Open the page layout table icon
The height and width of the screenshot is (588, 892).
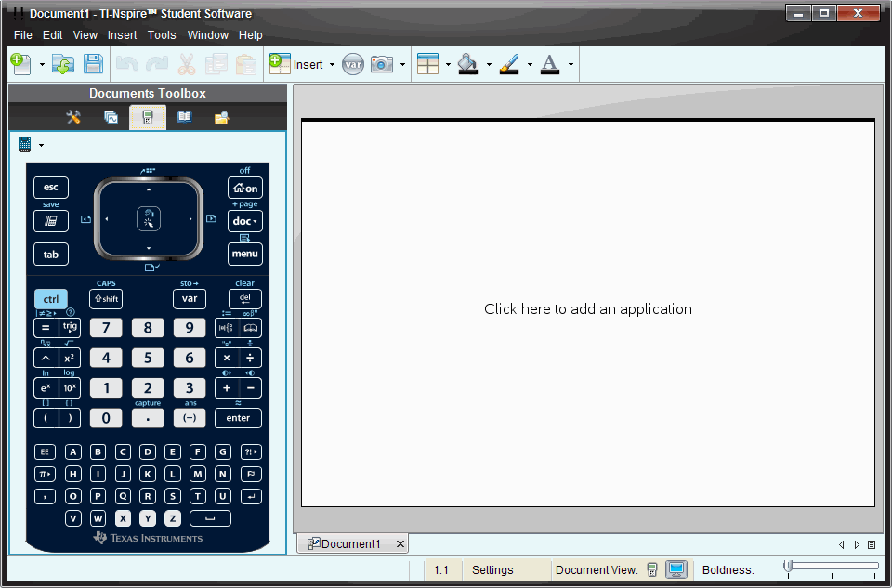pyautogui.click(x=428, y=64)
